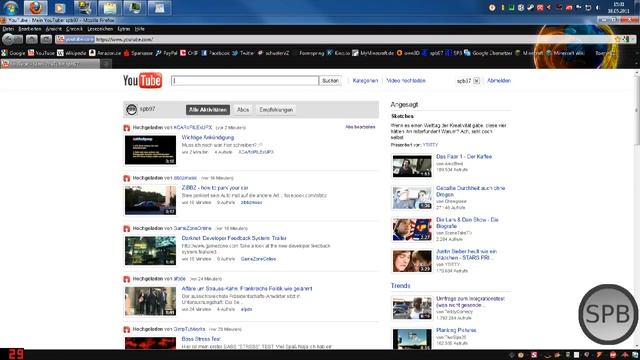Click the Abmelden link

tap(499, 81)
